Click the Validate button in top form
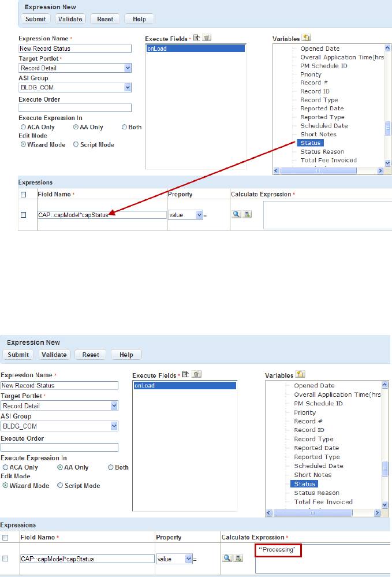 tap(70, 18)
